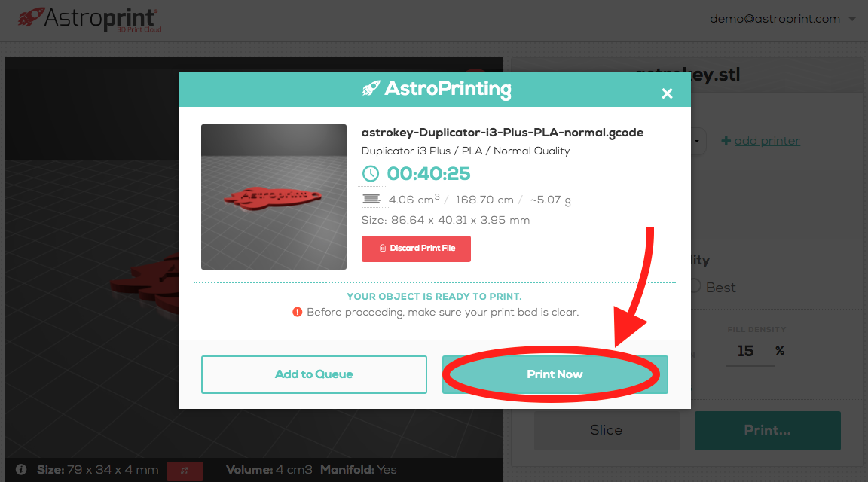Viewport: 868px width, 482px height.
Task: Click the green Print... button behind dialog
Action: 767,430
